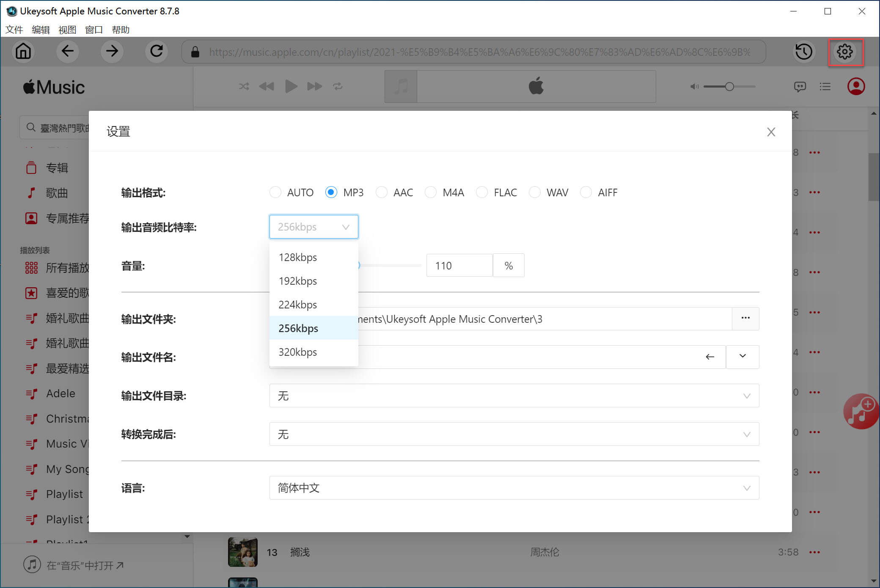Go to the home page

click(x=23, y=51)
